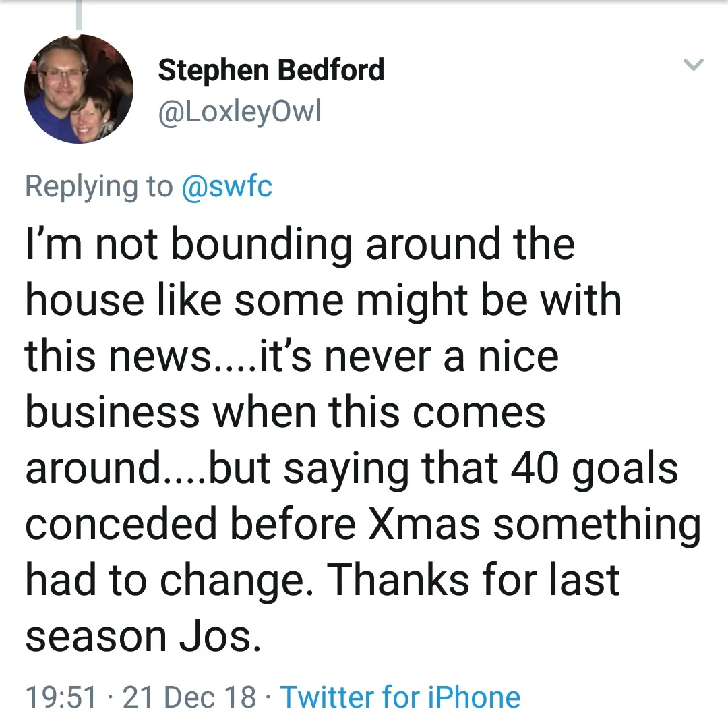Click the word "house" in the tweet
This screenshot has width=728, height=717.
(x=83, y=299)
